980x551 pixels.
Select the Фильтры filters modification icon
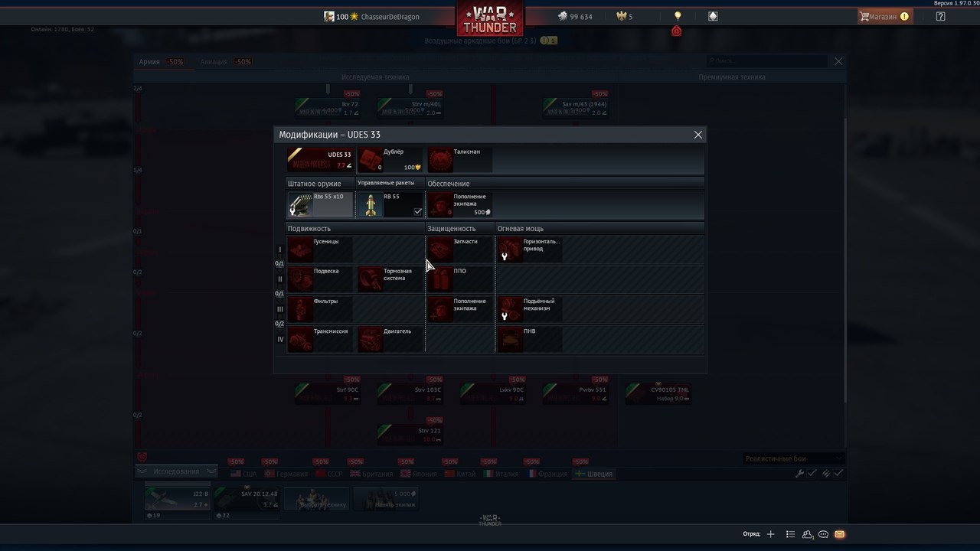[300, 309]
